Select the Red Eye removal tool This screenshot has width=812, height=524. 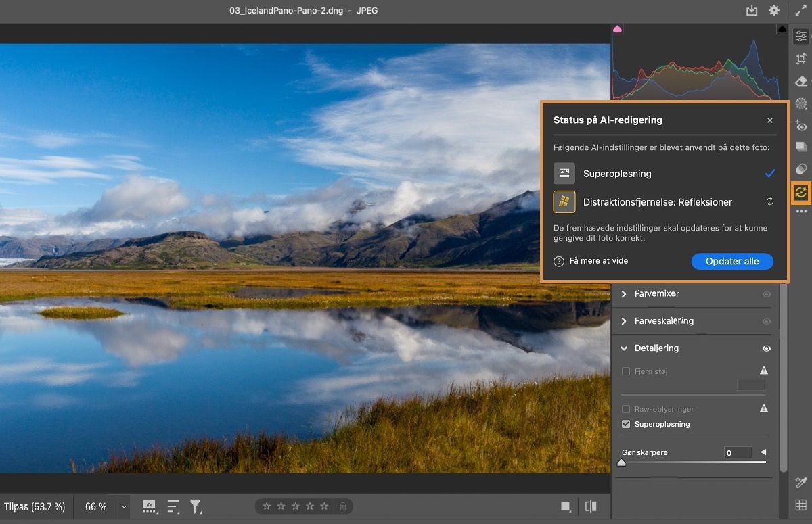(801, 126)
